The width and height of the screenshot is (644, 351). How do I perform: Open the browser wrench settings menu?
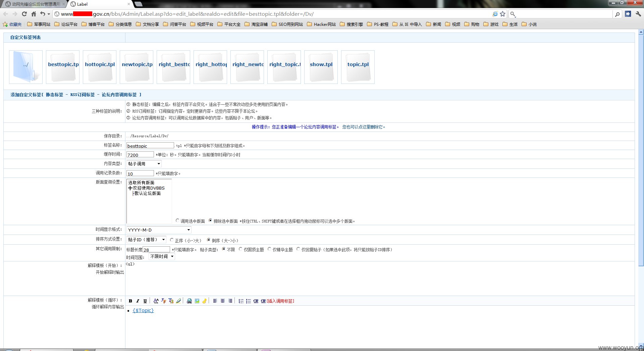pos(638,14)
